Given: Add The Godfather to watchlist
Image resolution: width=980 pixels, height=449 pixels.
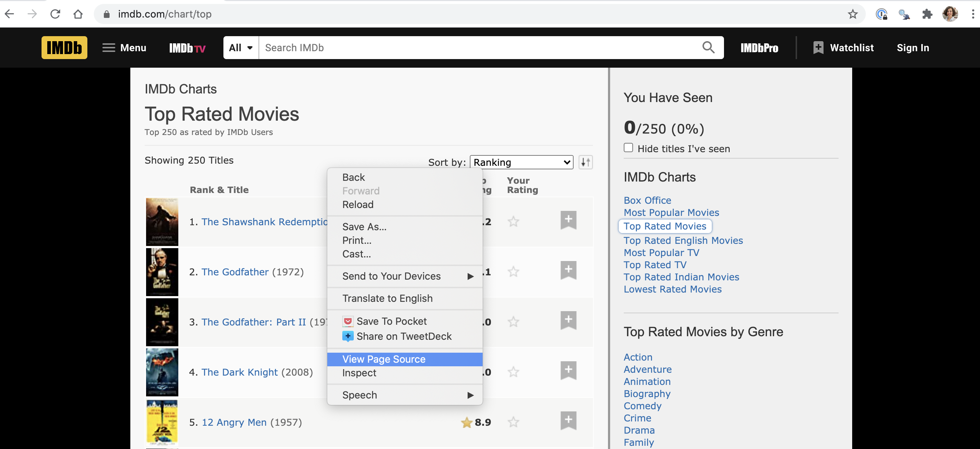Looking at the screenshot, I should click(x=568, y=270).
